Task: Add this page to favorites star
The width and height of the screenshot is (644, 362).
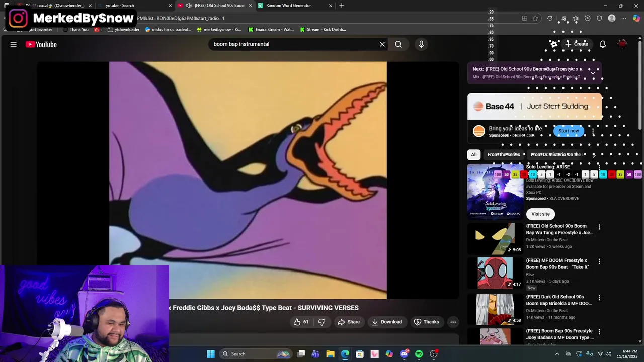Action: [x=535, y=18]
